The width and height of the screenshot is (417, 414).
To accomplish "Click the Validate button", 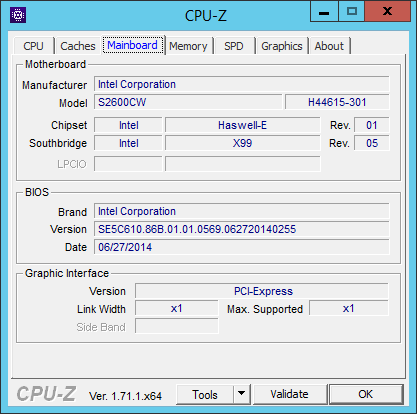I will click(290, 394).
